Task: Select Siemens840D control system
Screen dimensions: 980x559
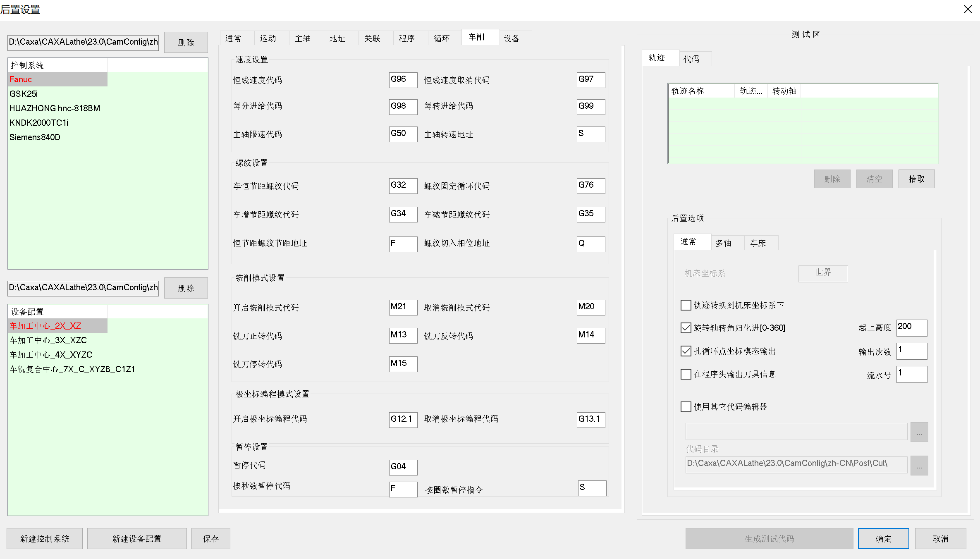Action: pyautogui.click(x=35, y=137)
